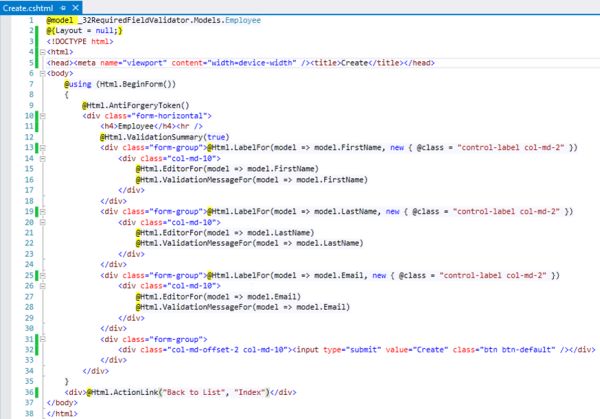
Task: Collapse the html block at line 4
Action: pos(42,52)
